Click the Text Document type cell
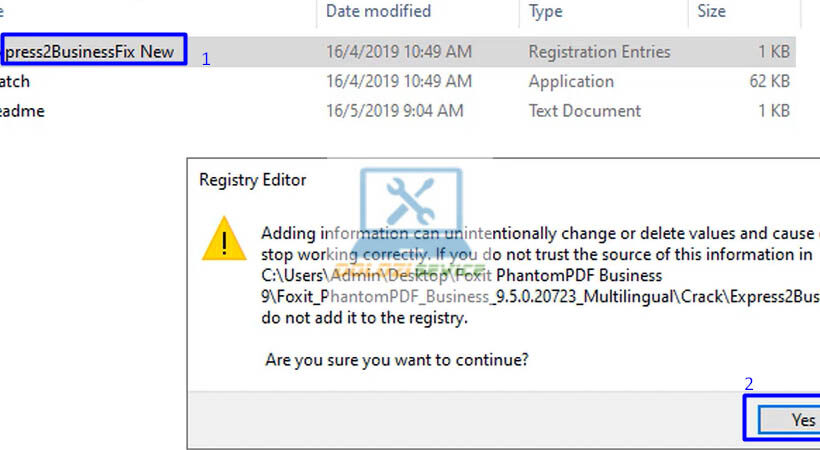This screenshot has width=820, height=450. [585, 111]
